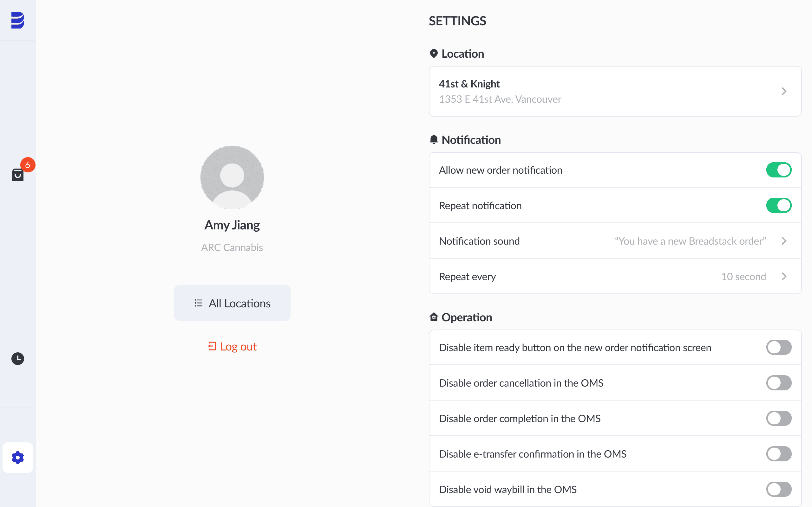
Task: Click Amy Jiang's profile avatar
Action: 232,177
